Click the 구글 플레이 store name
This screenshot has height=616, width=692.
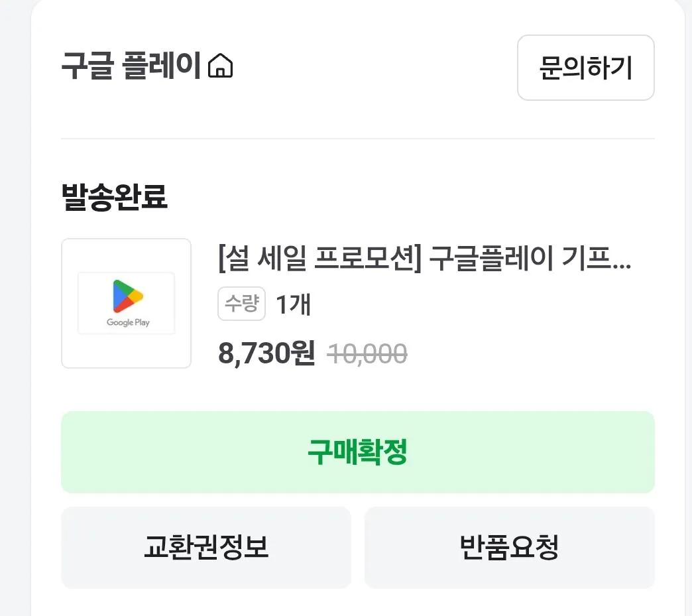[129, 64]
